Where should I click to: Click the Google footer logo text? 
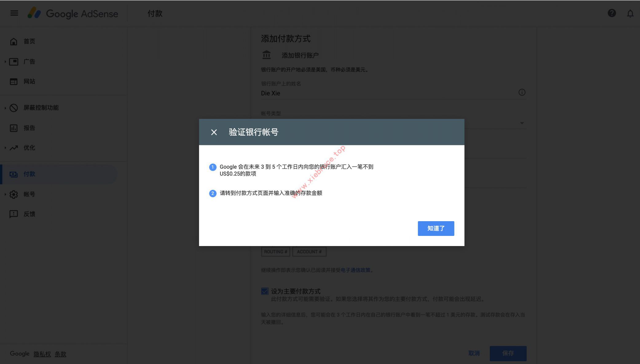point(20,354)
